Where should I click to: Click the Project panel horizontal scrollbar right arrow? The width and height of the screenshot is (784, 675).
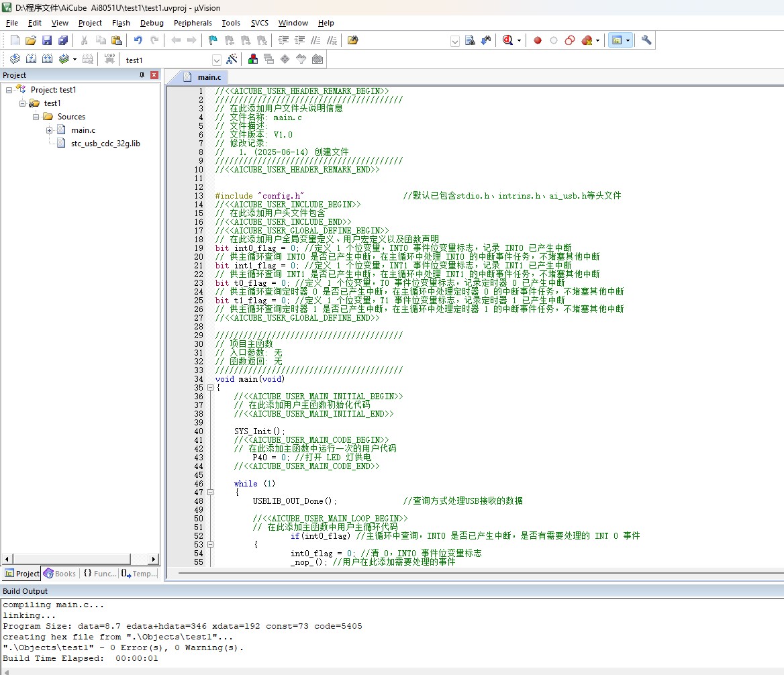pos(154,559)
